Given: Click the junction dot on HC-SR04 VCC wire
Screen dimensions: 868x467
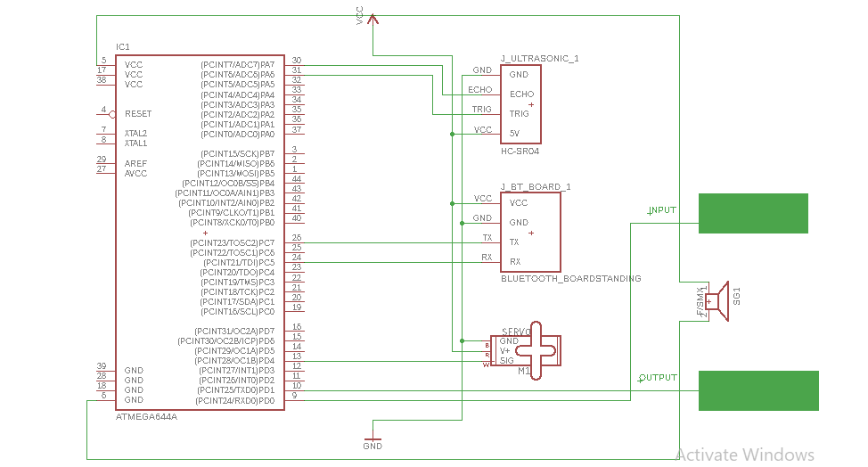Looking at the screenshot, I should [x=452, y=134].
